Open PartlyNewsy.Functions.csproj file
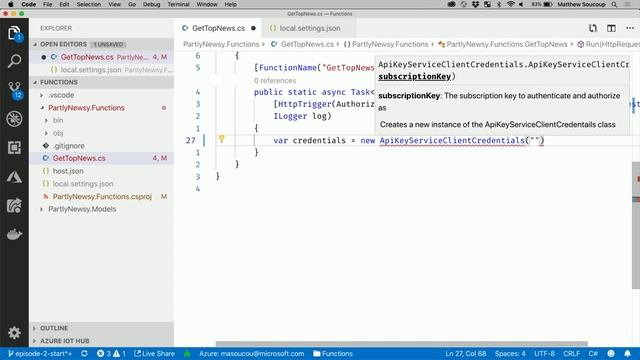640x360 pixels. coord(102,196)
